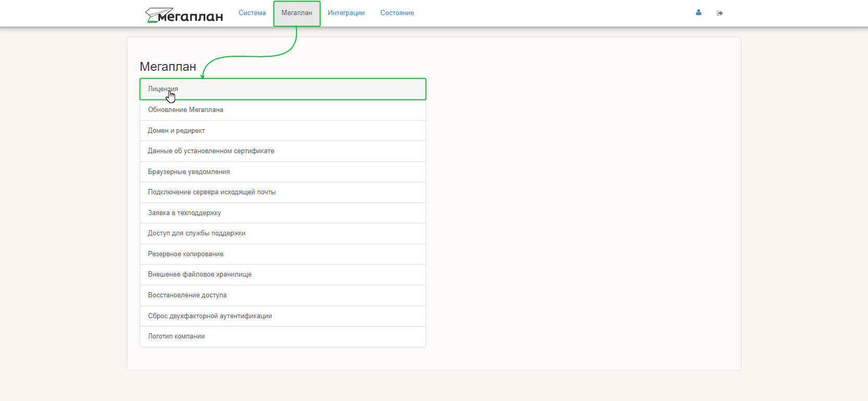Open Сброс двухфакторной аутентификации

(283, 316)
